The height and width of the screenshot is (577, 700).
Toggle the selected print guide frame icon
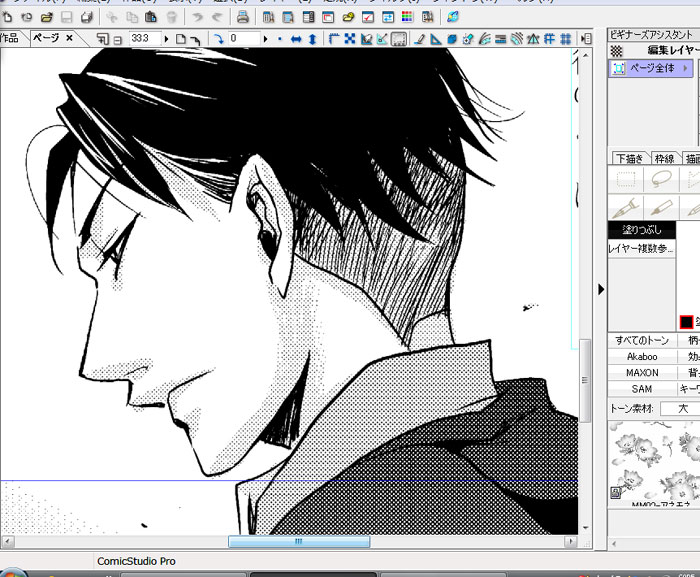398,39
